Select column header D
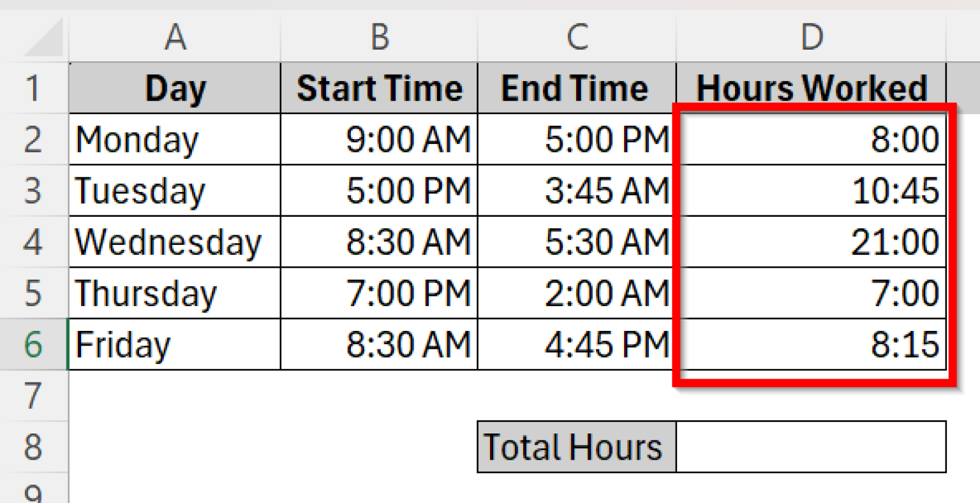Image resolution: width=980 pixels, height=503 pixels. pos(812,36)
